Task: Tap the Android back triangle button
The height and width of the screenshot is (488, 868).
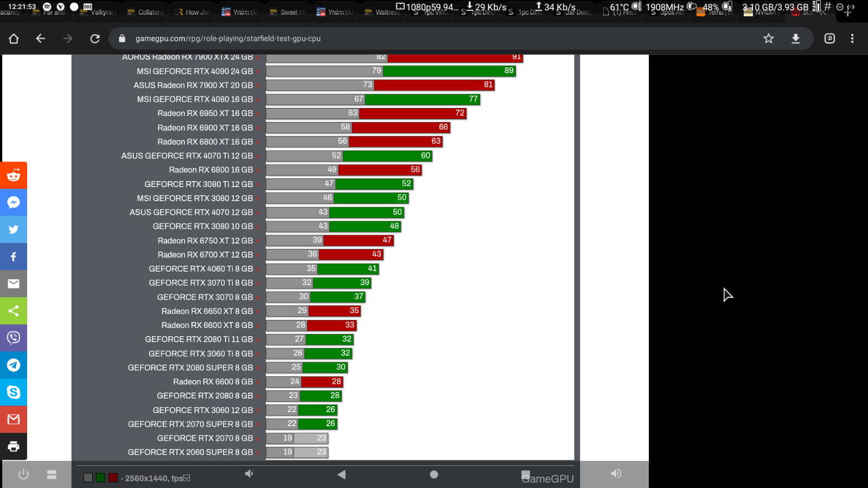Action: (341, 474)
